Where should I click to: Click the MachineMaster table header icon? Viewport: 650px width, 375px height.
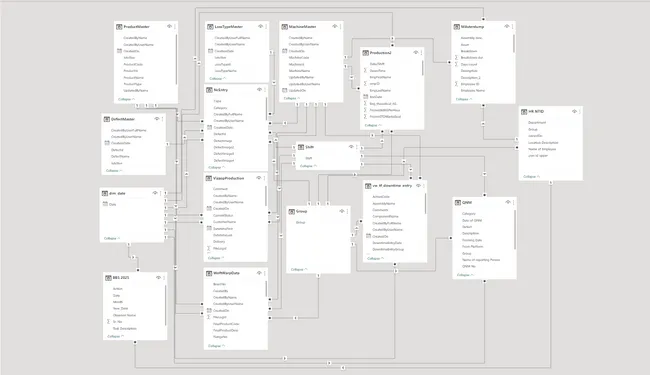point(284,27)
